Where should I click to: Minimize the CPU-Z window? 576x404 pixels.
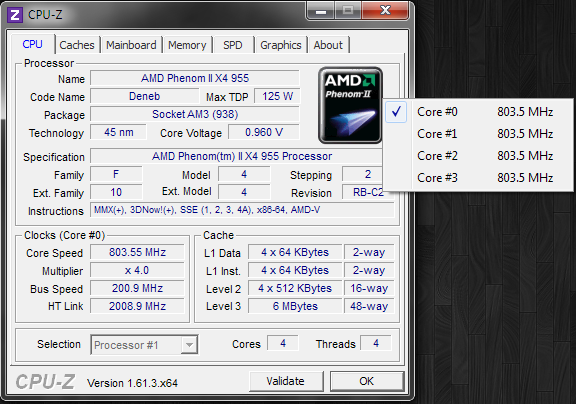pyautogui.click(x=320, y=11)
